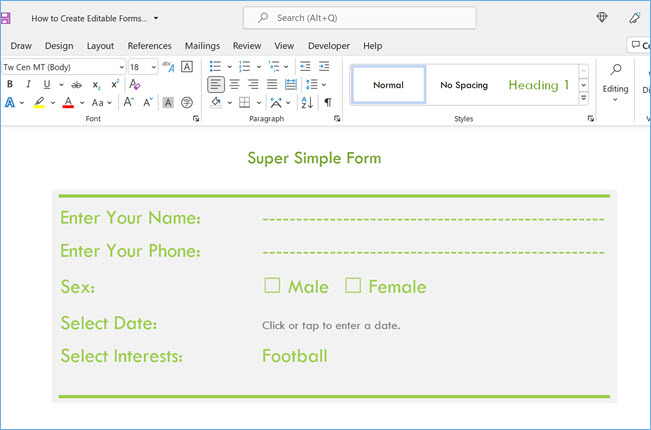Viewport: 651px width, 430px height.
Task: Apply the No Spacing style
Action: click(x=464, y=85)
